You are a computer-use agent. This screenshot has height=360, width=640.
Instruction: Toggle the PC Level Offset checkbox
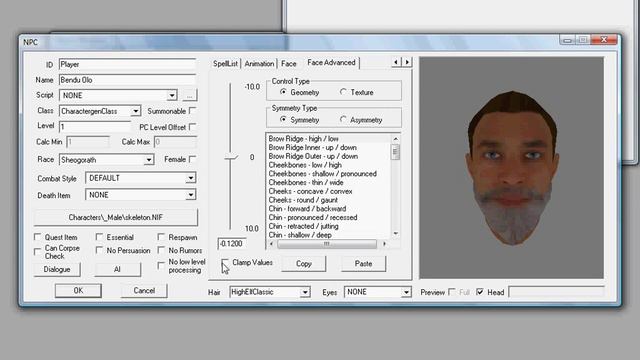coord(192,127)
